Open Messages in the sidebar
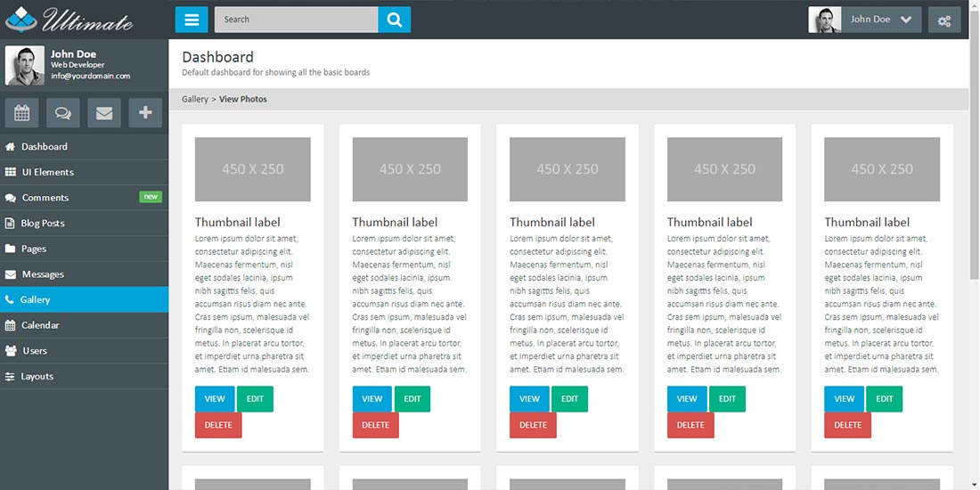980x490 pixels. pos(85,274)
